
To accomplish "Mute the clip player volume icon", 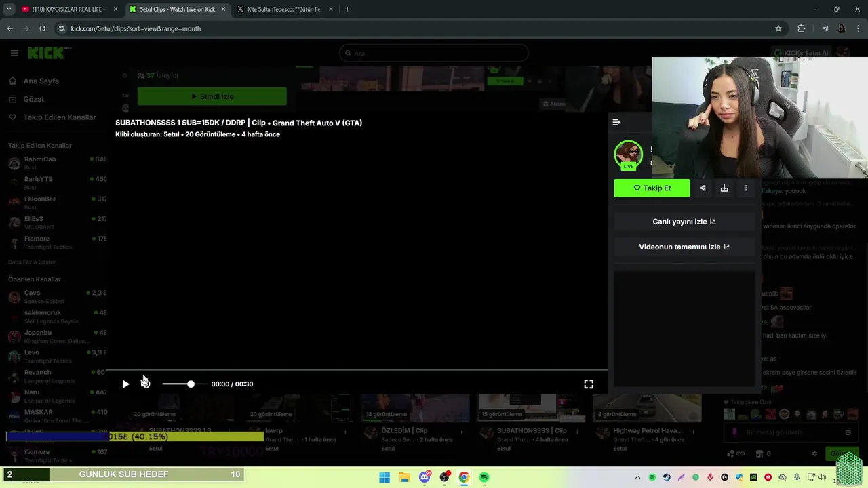I will [145, 384].
